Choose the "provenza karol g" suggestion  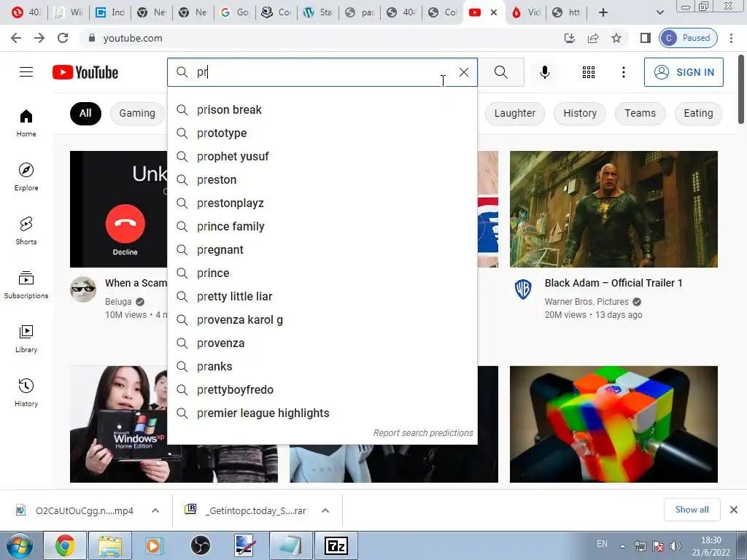(x=322, y=320)
